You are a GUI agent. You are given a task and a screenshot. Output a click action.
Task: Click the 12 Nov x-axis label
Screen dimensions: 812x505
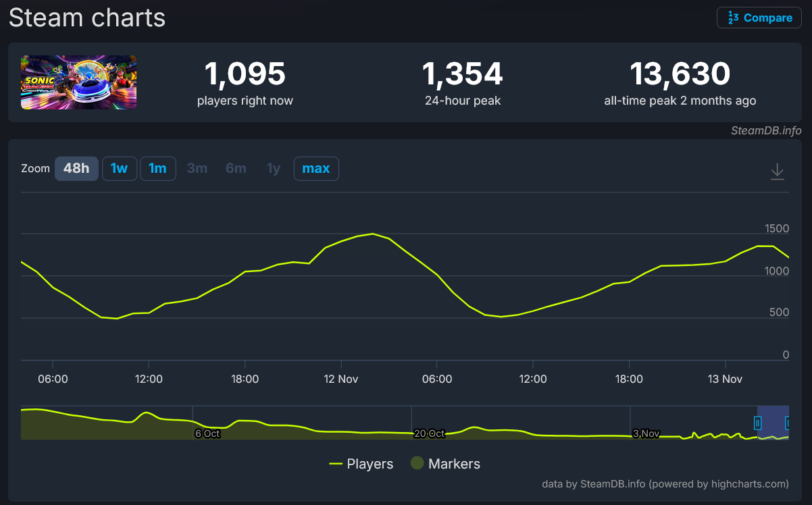point(341,379)
